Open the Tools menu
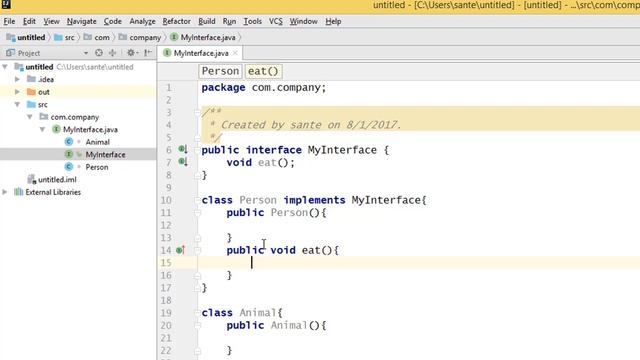 252,21
